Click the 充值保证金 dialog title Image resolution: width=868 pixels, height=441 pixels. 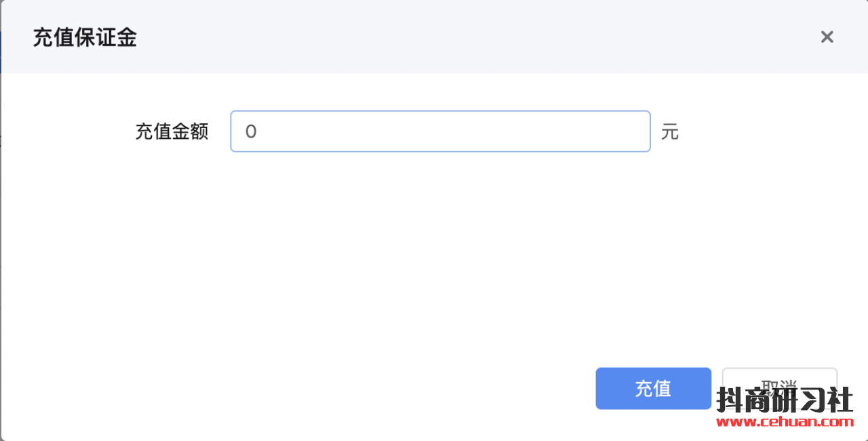click(85, 37)
